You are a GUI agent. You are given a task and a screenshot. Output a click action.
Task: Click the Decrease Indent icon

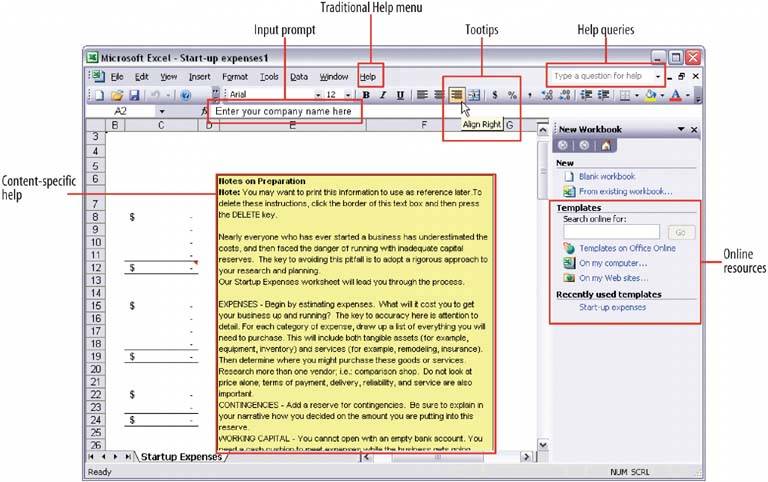click(586, 95)
